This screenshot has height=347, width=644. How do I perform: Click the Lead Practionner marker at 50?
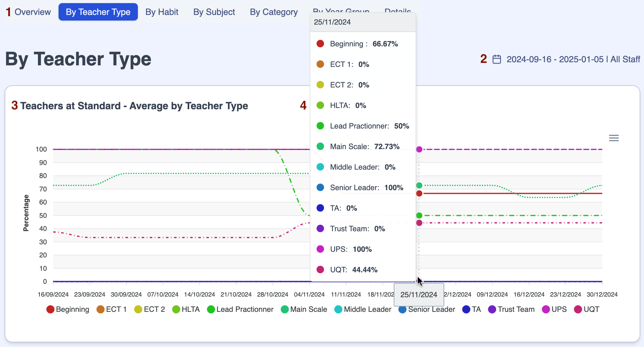[419, 215]
